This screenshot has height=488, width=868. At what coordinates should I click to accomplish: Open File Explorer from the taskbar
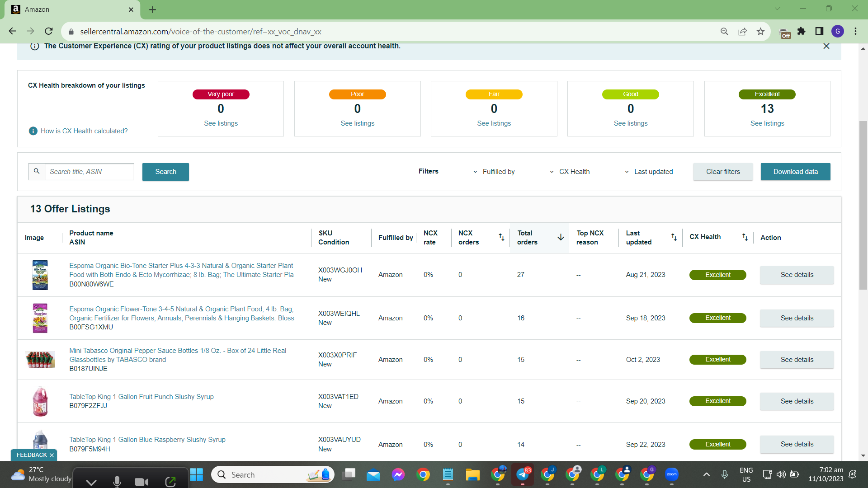(x=473, y=474)
